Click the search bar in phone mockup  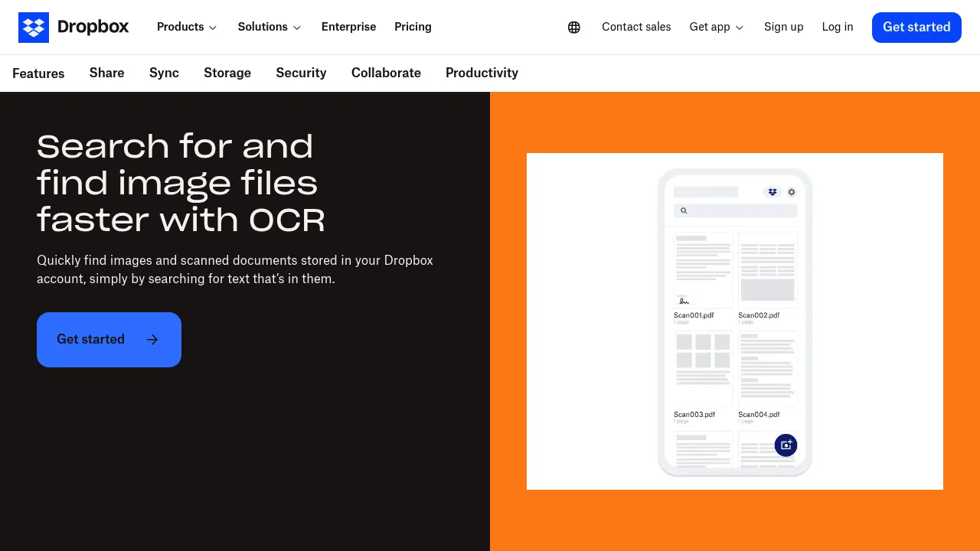point(735,210)
